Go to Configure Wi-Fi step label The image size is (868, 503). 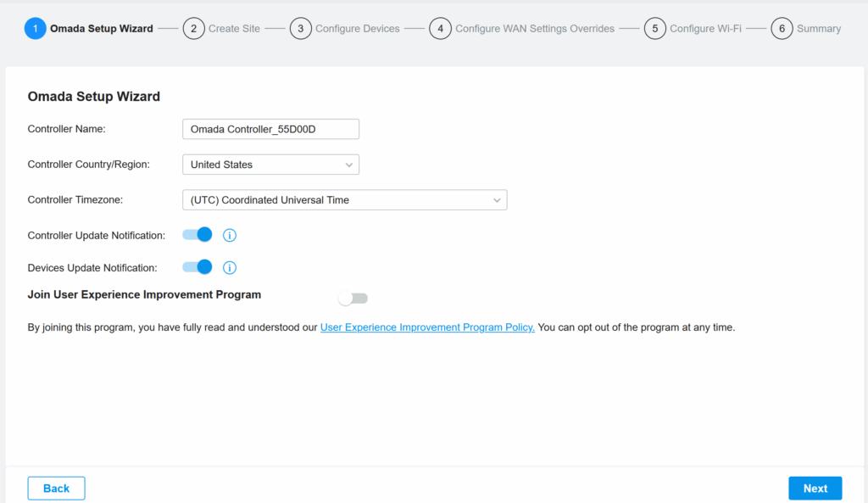tap(705, 29)
